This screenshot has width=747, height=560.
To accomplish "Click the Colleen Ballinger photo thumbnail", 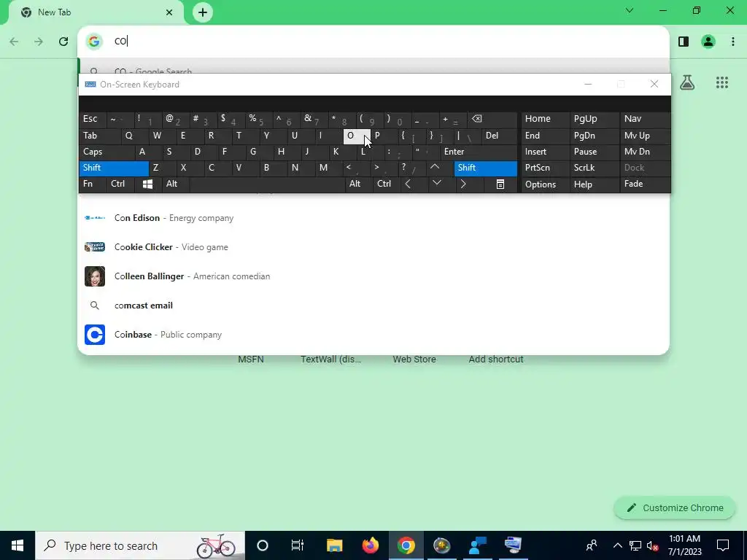I will pos(95,276).
